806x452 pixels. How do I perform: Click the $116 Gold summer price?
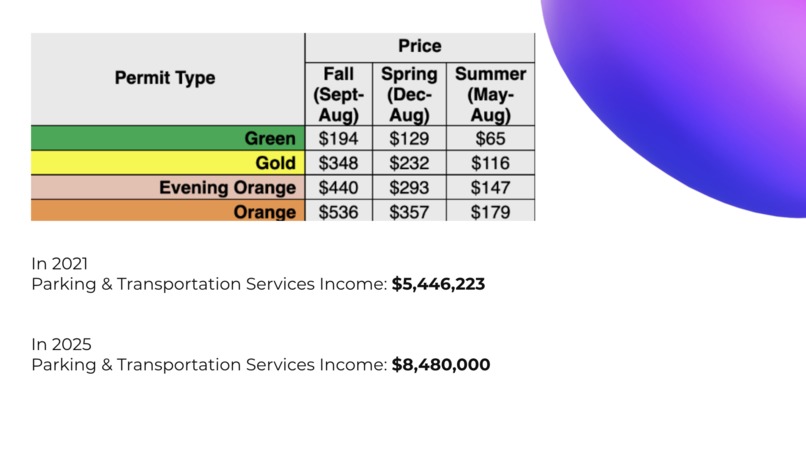coord(490,163)
